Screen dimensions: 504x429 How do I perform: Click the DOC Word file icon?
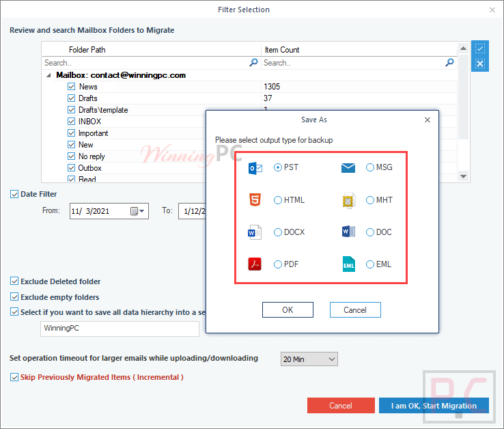point(348,232)
